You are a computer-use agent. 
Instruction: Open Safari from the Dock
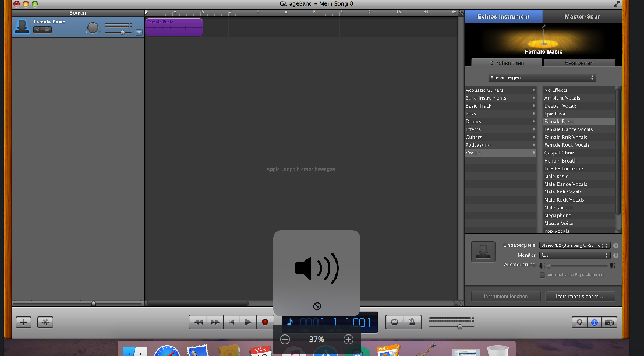click(167, 351)
